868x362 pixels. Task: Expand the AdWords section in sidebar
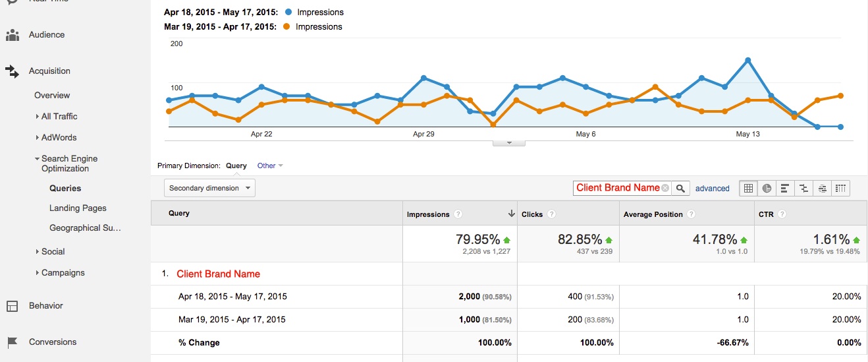[59, 137]
